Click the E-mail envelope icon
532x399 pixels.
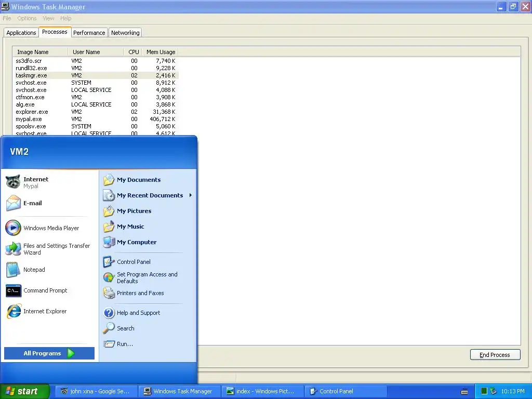13,203
